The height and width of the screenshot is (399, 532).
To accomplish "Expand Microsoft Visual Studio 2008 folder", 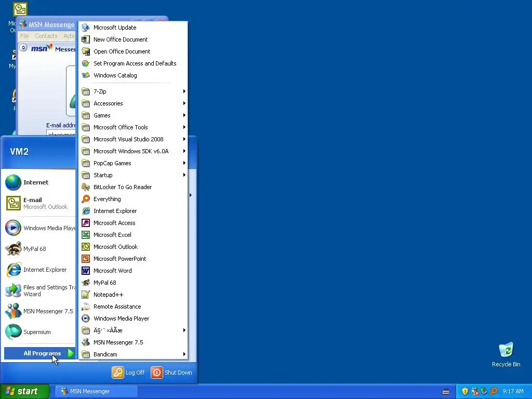I will 133,139.
